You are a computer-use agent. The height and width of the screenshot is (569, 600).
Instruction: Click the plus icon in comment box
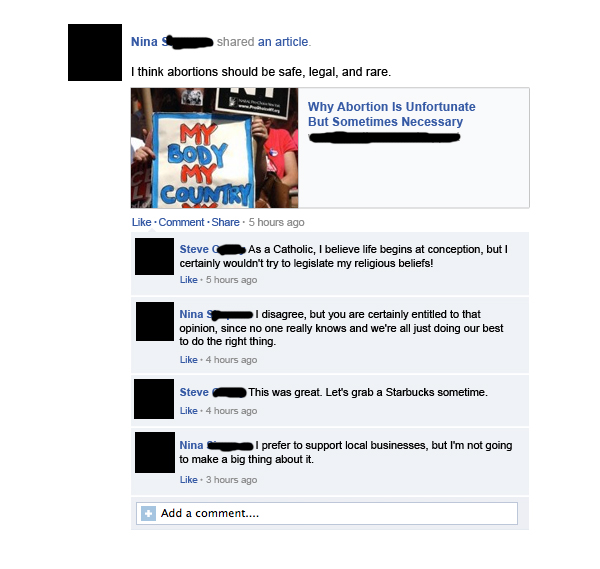(x=148, y=514)
